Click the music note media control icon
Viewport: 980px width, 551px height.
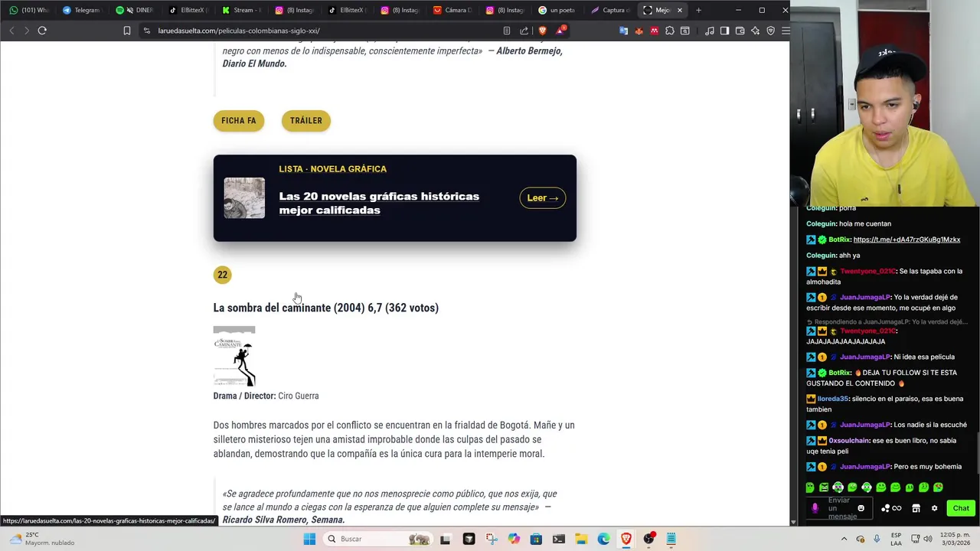[710, 31]
